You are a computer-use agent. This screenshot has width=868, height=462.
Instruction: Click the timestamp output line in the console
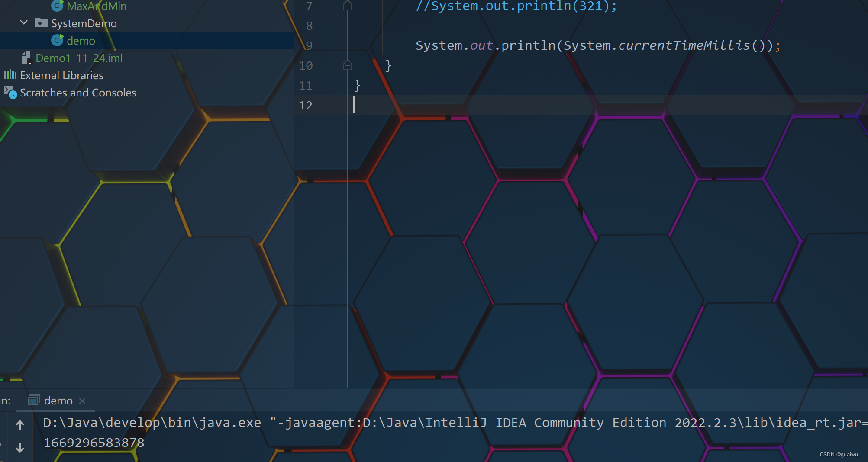[94, 442]
